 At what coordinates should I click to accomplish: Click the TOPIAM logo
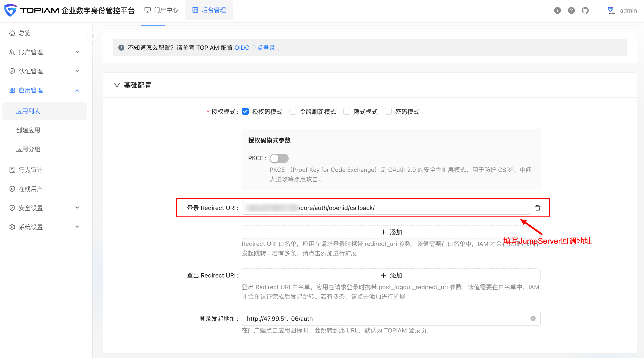tap(10, 10)
